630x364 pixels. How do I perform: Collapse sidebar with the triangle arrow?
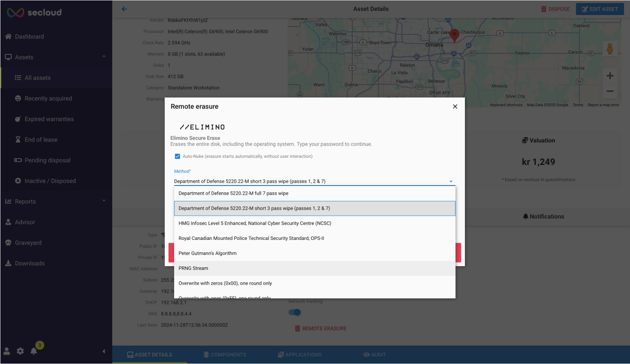(104, 351)
